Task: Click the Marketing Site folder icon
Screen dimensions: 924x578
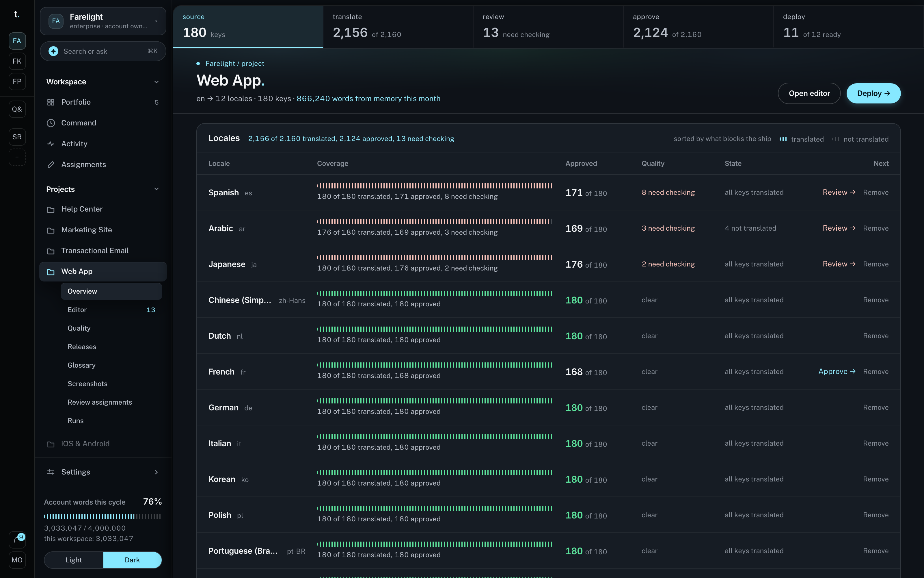Action: click(x=51, y=230)
